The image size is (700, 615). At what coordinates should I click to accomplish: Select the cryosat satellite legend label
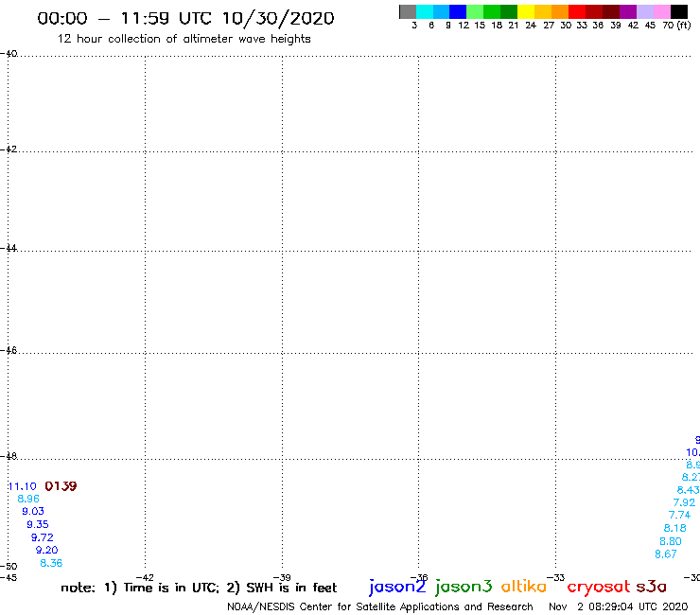tap(599, 587)
